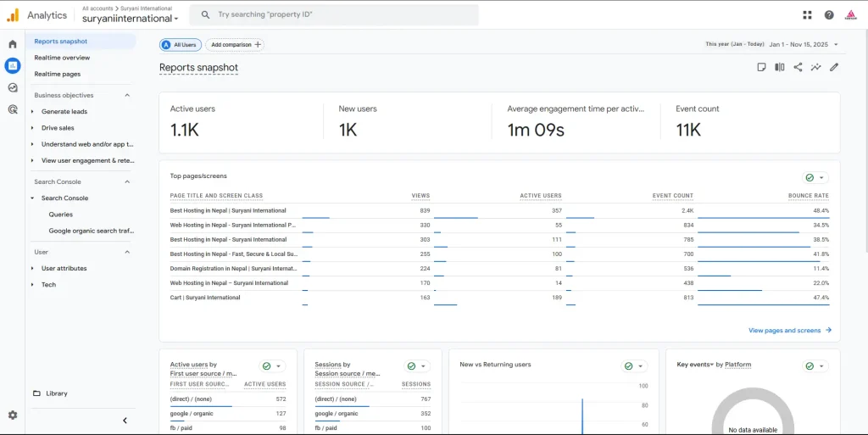Open the Google apps grid icon
The width and height of the screenshot is (868, 435).
807,15
